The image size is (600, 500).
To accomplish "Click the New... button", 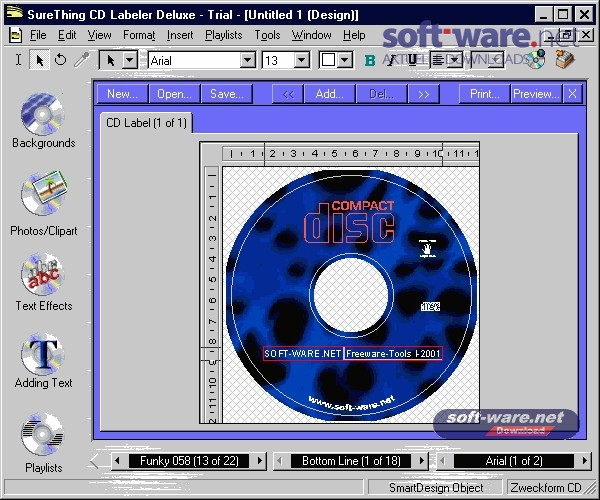I will click(122, 94).
